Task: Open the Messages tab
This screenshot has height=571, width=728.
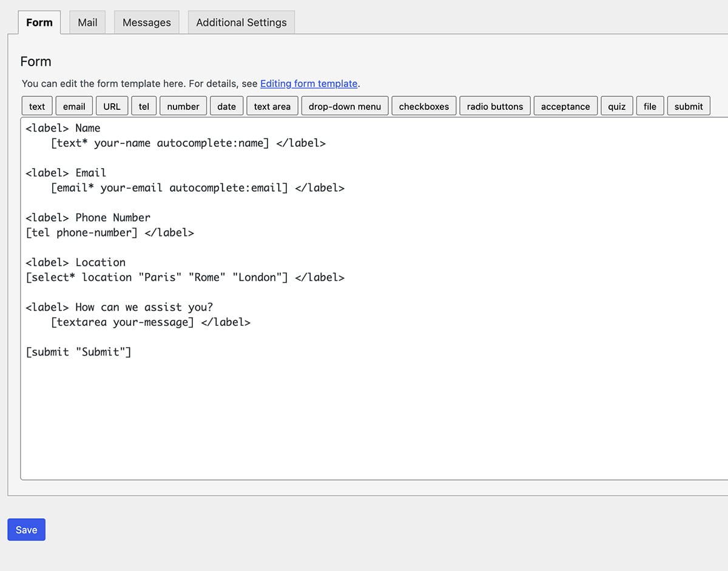Action: pyautogui.click(x=146, y=22)
